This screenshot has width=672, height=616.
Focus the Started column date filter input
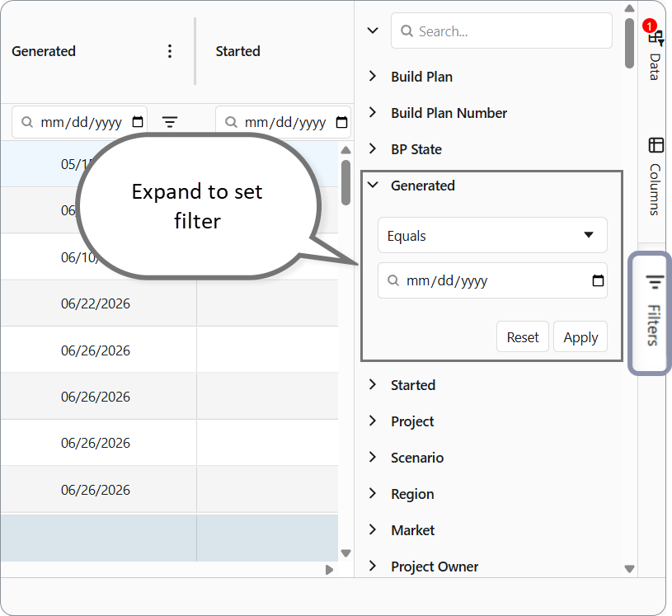click(284, 122)
